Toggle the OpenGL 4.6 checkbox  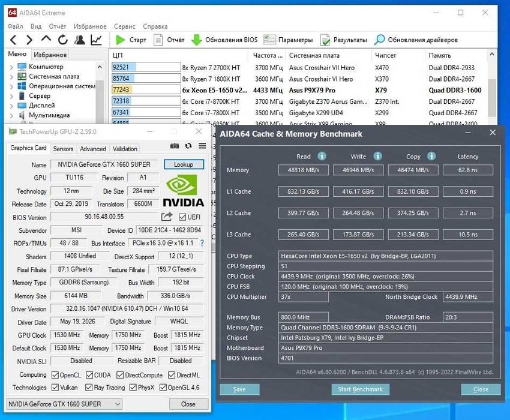[x=163, y=388]
